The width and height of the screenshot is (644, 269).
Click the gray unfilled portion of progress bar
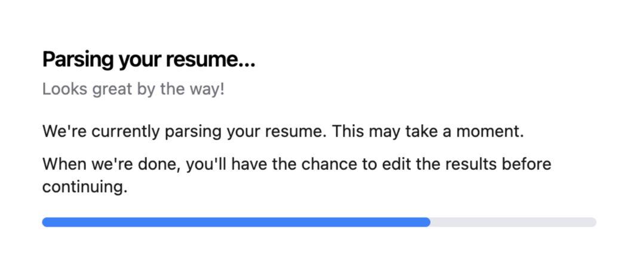click(513, 222)
